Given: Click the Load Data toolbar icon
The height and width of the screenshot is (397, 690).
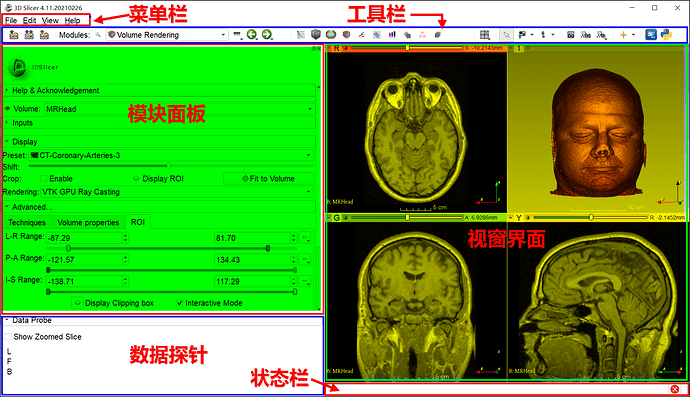Looking at the screenshot, I should point(14,34).
